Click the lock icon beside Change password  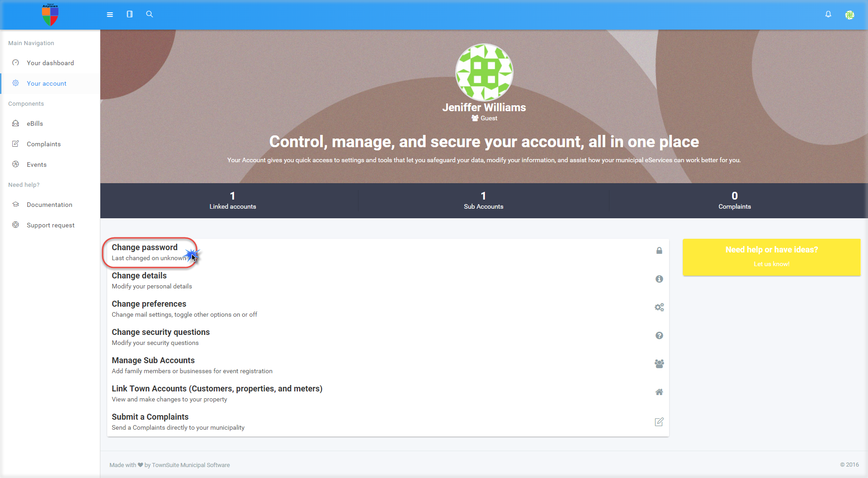pos(659,251)
